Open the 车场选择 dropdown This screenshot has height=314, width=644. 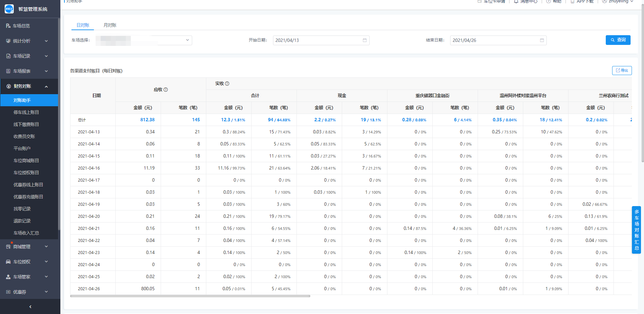click(x=144, y=40)
